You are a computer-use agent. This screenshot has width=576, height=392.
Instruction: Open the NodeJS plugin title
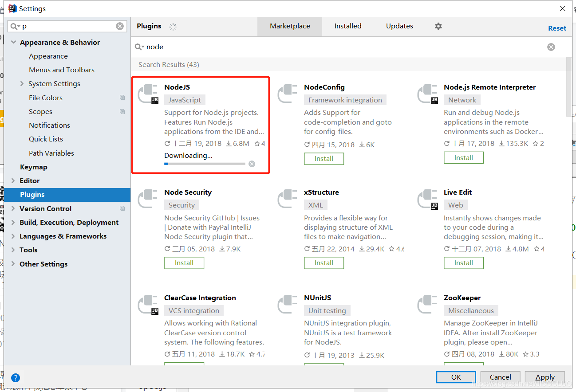pyautogui.click(x=177, y=87)
